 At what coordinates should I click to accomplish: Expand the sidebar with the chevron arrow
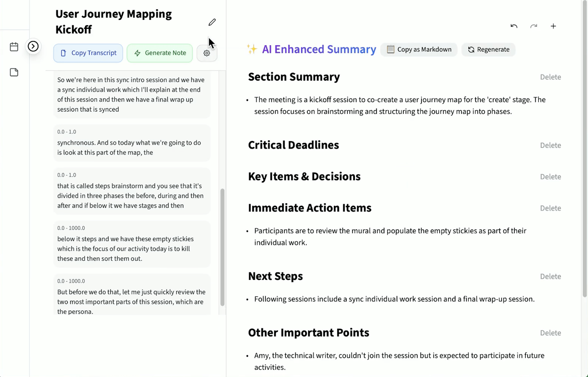pos(33,46)
